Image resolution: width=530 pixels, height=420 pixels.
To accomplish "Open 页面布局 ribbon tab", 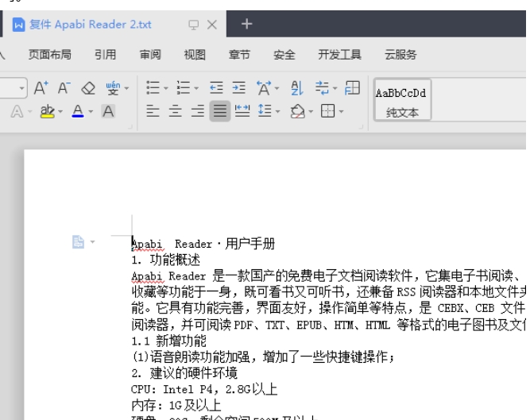I will 50,54.
